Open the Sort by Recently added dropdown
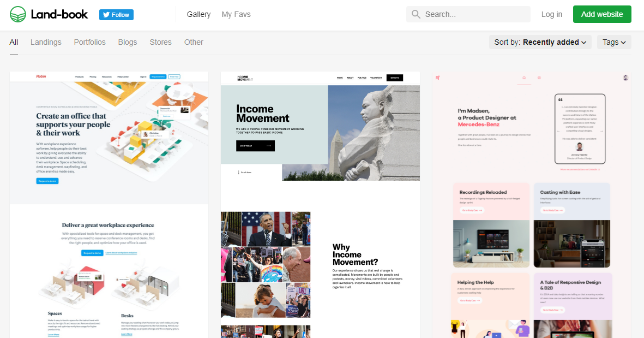644x338 pixels. coord(539,42)
